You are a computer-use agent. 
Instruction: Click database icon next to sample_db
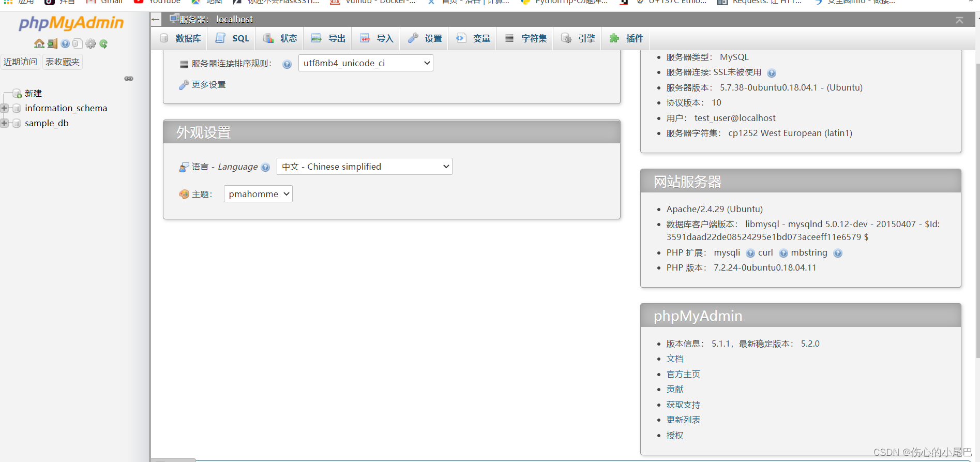(17, 123)
